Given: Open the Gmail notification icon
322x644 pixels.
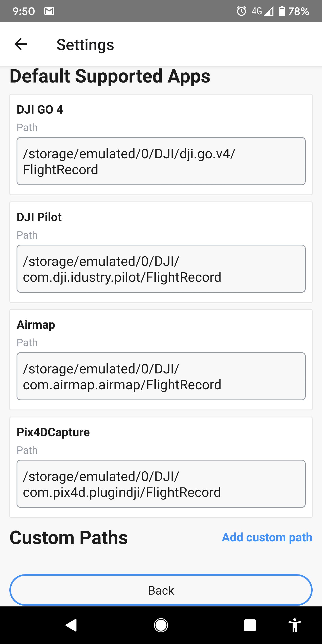Looking at the screenshot, I should pos(49,11).
